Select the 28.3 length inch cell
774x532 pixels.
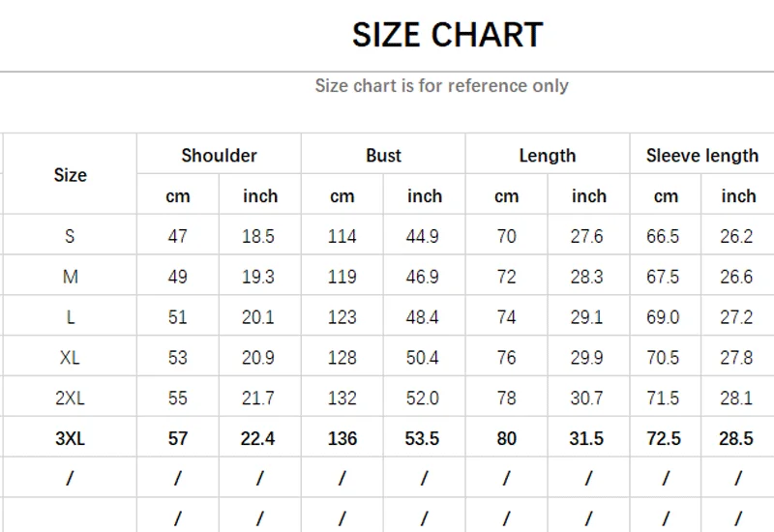(x=588, y=277)
